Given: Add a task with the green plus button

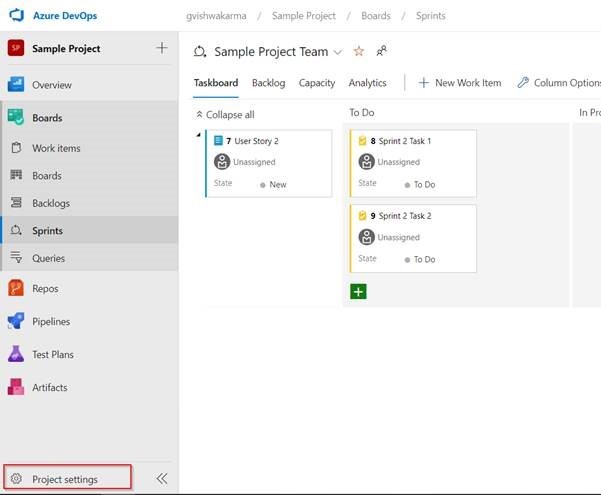Looking at the screenshot, I should [x=358, y=291].
